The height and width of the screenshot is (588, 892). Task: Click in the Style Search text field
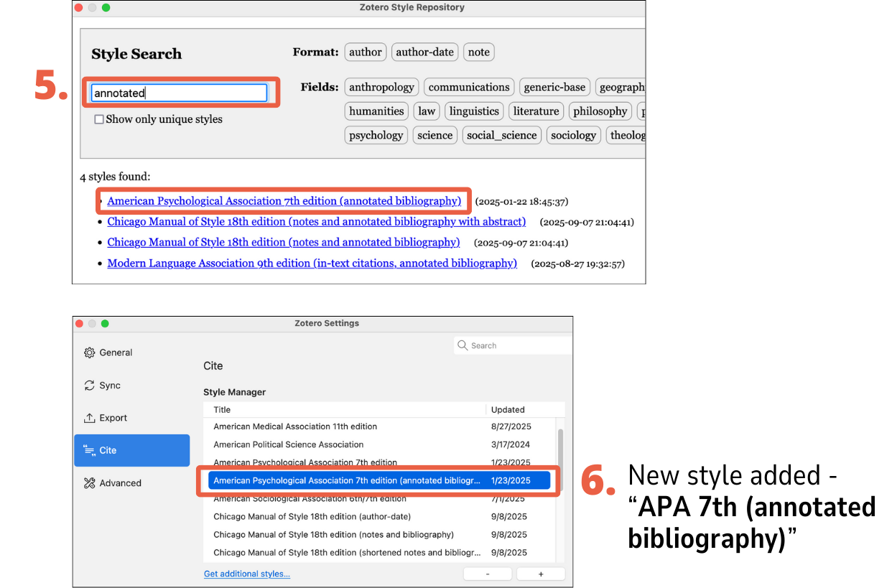point(180,93)
